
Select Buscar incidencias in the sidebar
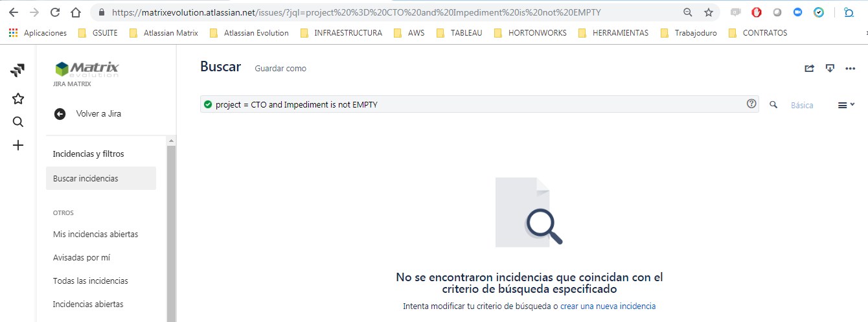[101, 178]
